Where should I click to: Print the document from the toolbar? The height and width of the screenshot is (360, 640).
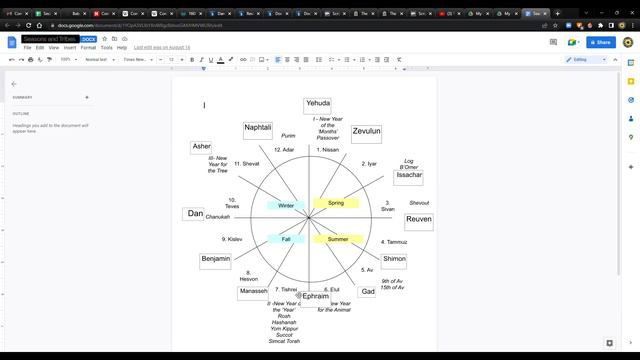click(31, 60)
